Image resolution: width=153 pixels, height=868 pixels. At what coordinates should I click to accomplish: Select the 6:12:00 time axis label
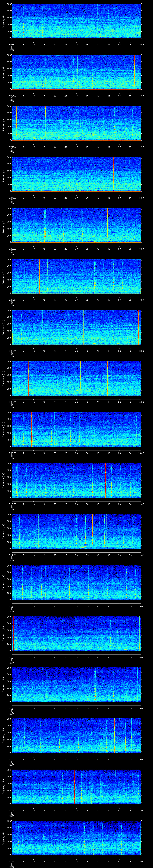point(12,606)
